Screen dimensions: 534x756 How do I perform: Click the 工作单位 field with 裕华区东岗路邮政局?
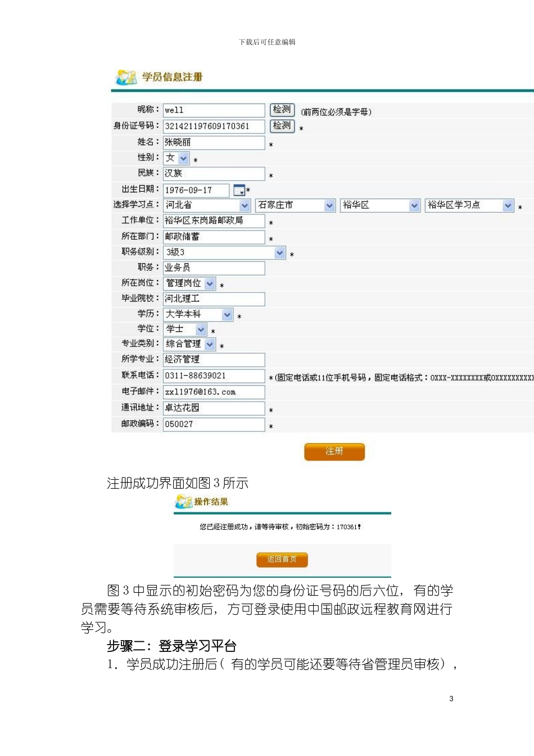coord(214,220)
